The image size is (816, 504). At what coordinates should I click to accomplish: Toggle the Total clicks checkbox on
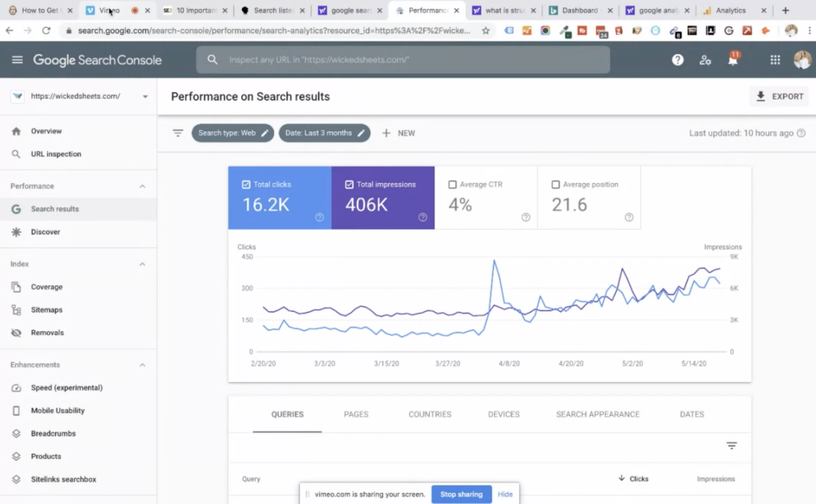[246, 184]
